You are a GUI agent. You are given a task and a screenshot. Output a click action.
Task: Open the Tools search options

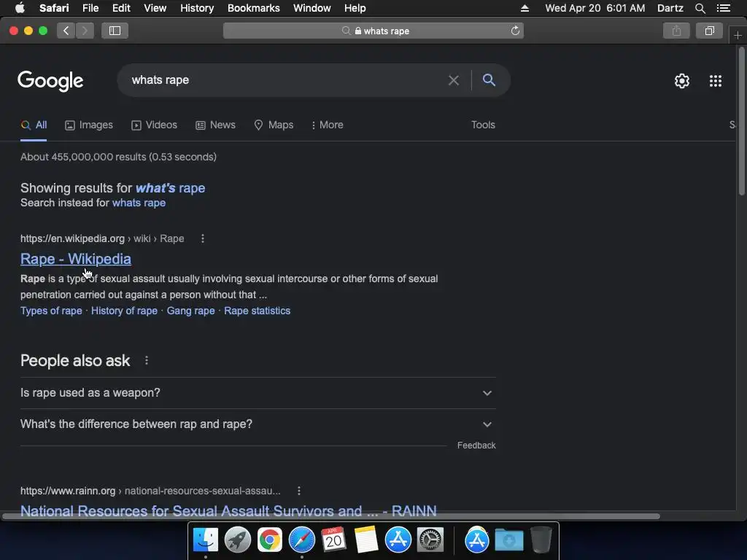tap(483, 125)
